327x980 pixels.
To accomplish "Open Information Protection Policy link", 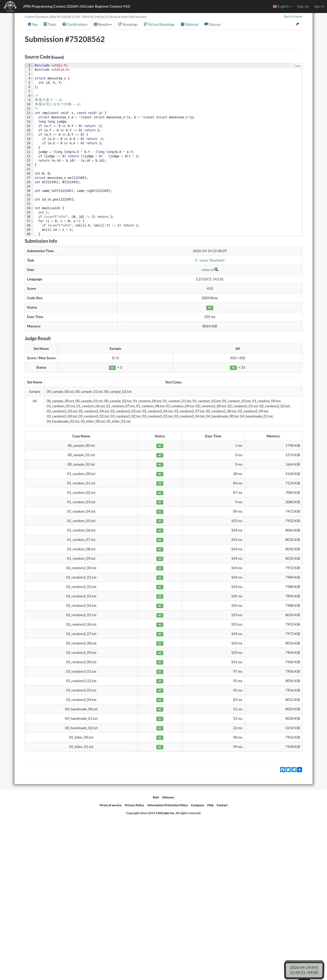I will [x=168, y=805].
